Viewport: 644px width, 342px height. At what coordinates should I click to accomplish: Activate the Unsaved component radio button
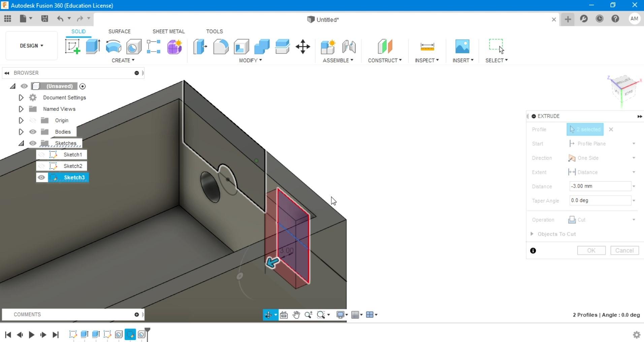point(83,86)
